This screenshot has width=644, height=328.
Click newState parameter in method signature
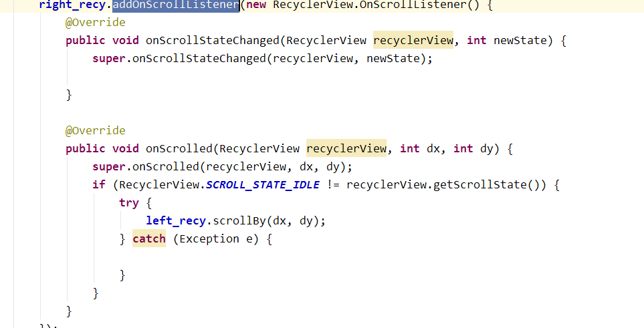click(520, 40)
